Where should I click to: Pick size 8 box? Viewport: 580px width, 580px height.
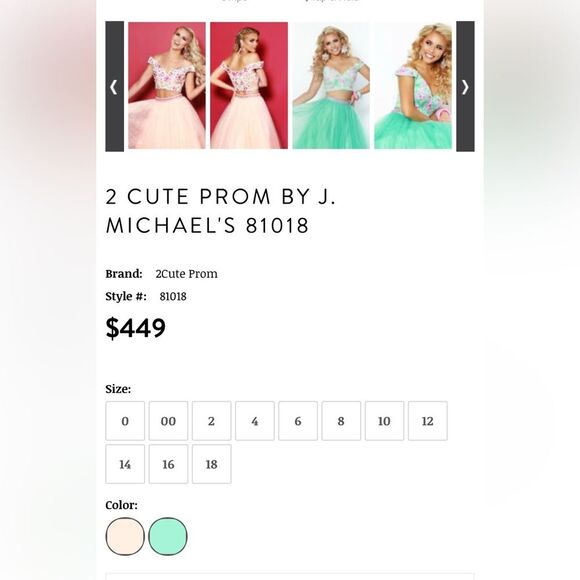point(341,421)
